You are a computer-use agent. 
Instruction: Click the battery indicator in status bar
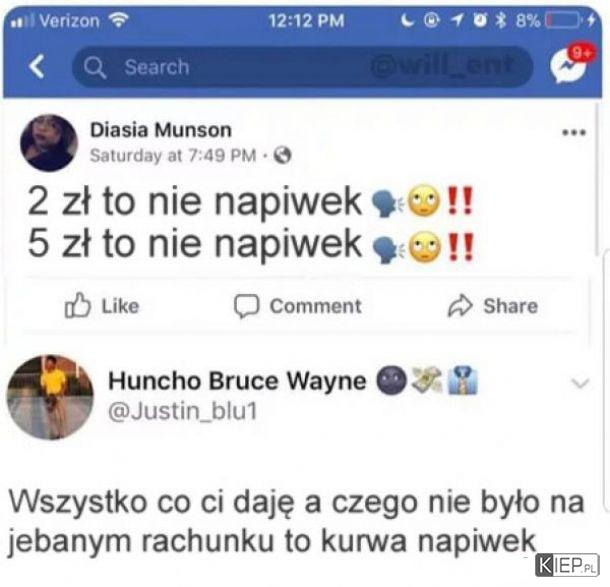563,20
